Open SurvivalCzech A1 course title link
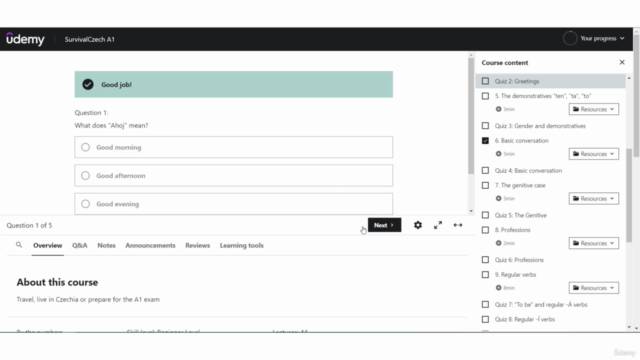Image resolution: width=640 pixels, height=360 pixels. pyautogui.click(x=89, y=39)
